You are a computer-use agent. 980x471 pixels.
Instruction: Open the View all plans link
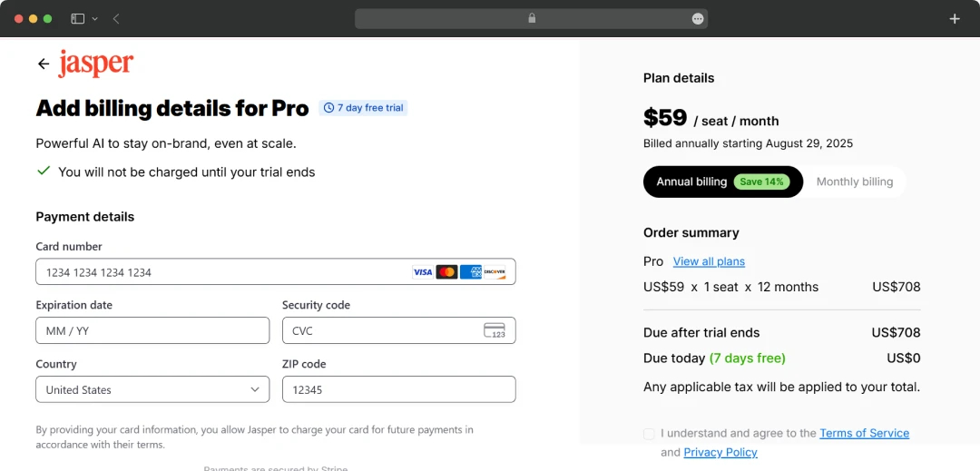pyautogui.click(x=709, y=261)
